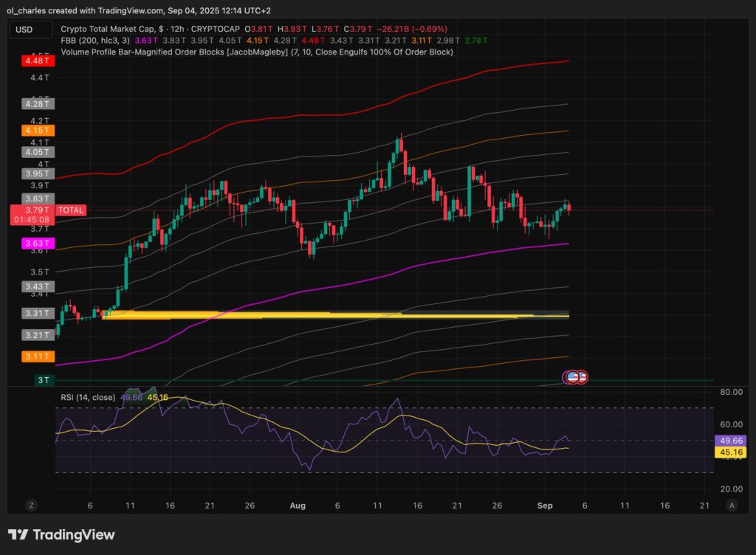The width and height of the screenshot is (756, 555).
Task: Click the Aug label on time axis
Action: 298,506
